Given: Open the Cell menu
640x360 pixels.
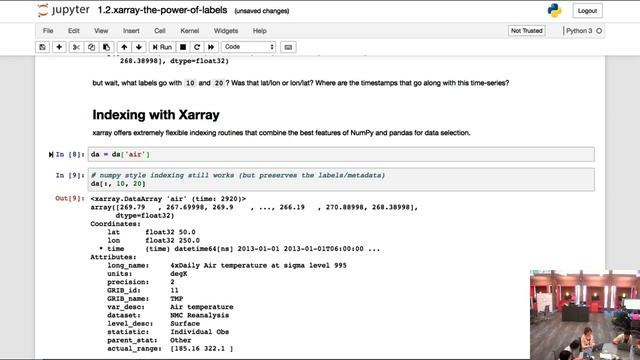Looking at the screenshot, I should (160, 31).
